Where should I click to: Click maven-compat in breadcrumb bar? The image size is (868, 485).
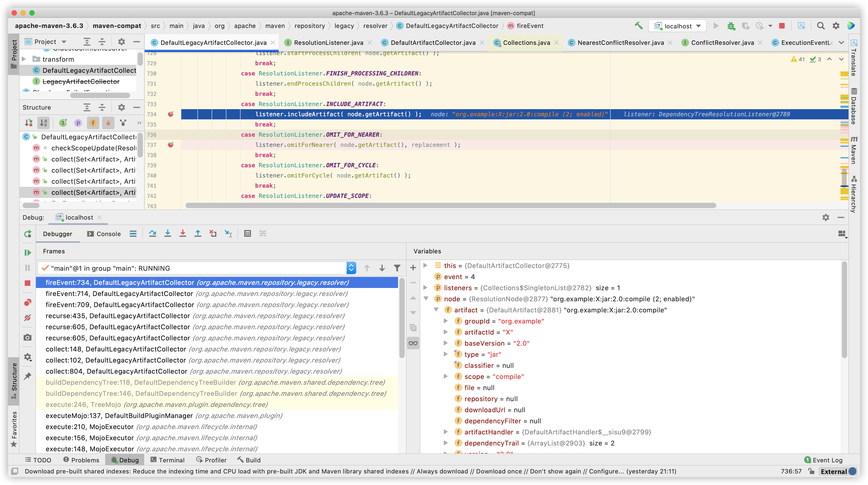pos(116,26)
